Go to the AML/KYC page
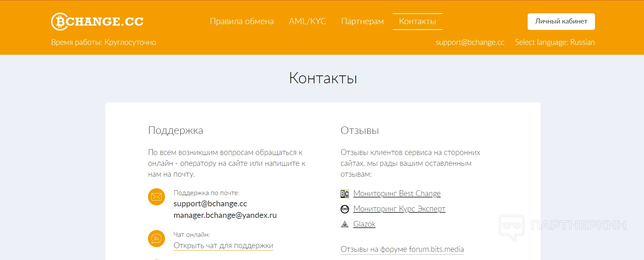Screen dimensions: 644x260 307,21
